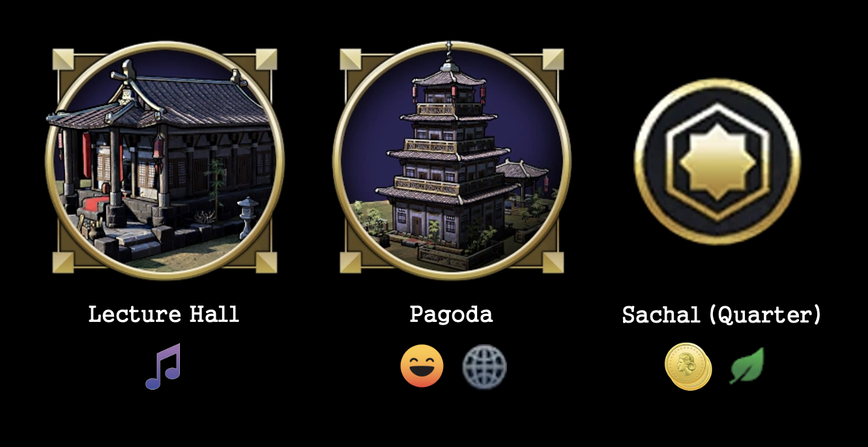Click upper-left gold corner of Lecture Hall frame

[64, 59]
